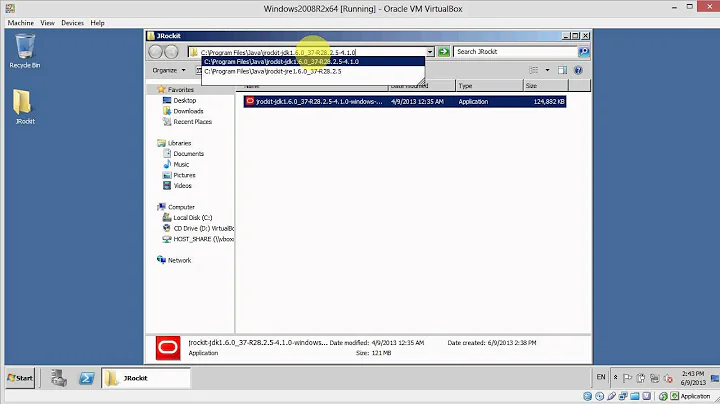Click the Explorer Forward navigation button
Image resolution: width=720 pixels, height=404 pixels.
click(171, 52)
